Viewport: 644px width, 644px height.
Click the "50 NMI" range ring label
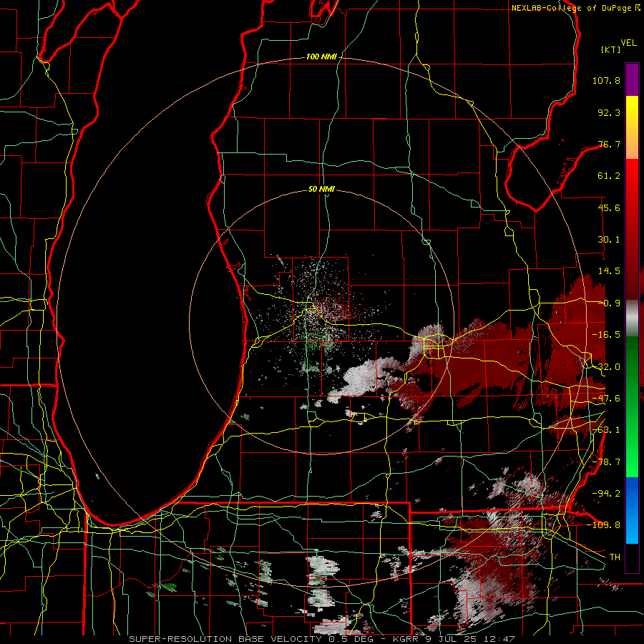point(321,190)
